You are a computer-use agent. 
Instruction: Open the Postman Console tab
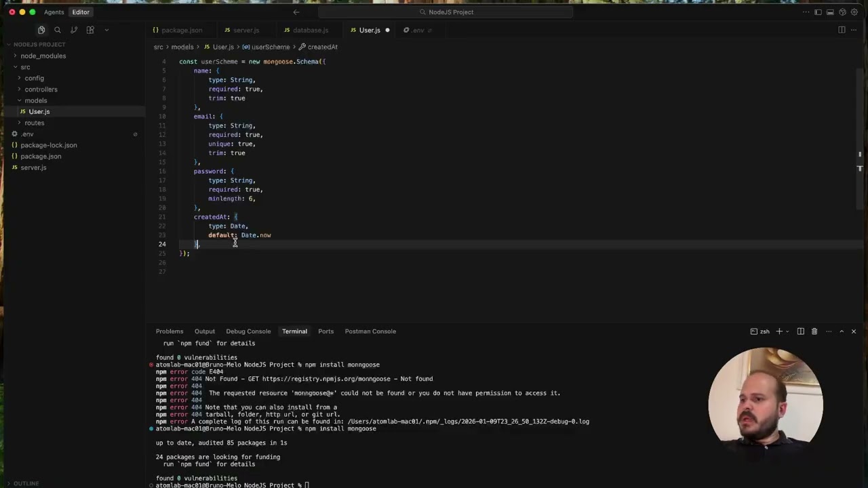click(370, 331)
